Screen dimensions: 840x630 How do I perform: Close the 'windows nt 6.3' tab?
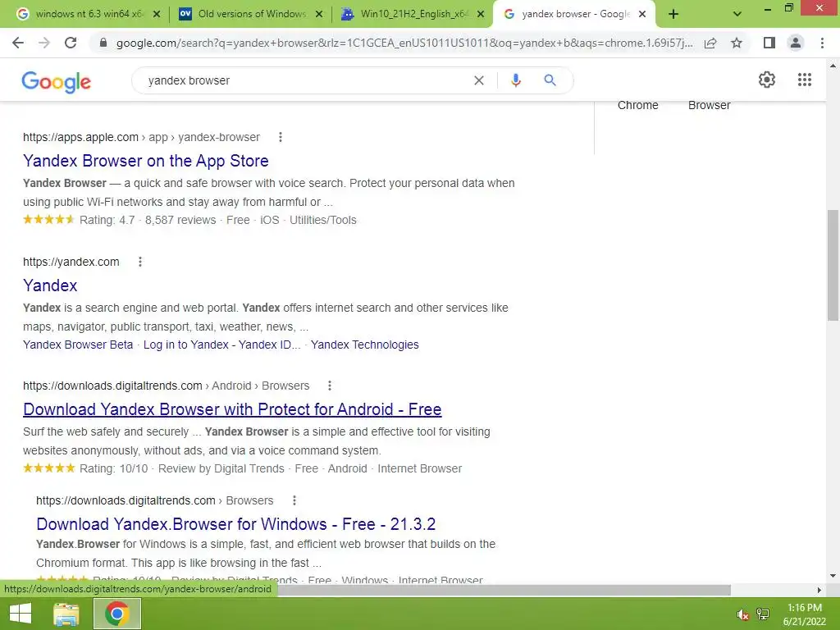pyautogui.click(x=157, y=14)
